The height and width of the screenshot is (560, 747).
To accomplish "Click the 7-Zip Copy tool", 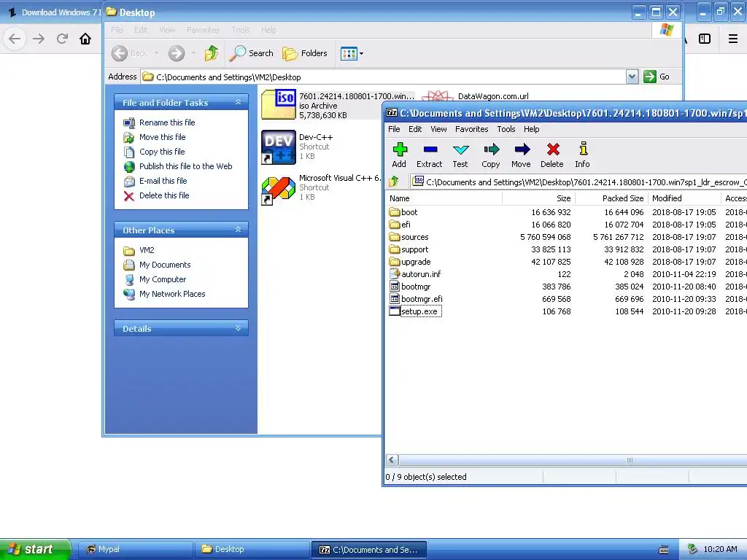I will pos(491,155).
